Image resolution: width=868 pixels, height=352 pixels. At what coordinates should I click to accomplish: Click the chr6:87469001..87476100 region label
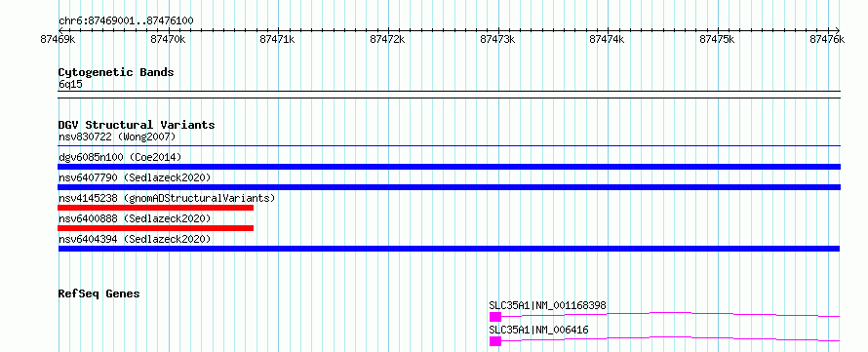point(126,21)
